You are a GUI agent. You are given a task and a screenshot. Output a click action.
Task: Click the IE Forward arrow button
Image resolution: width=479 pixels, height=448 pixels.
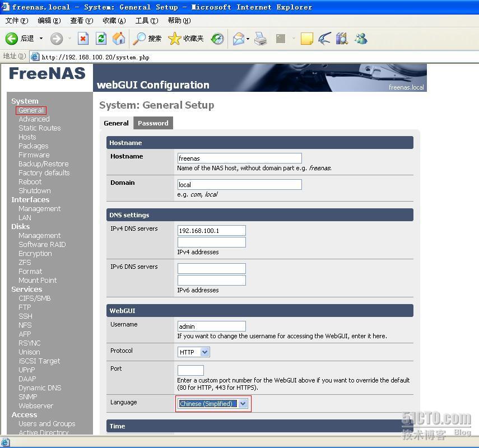(57, 39)
